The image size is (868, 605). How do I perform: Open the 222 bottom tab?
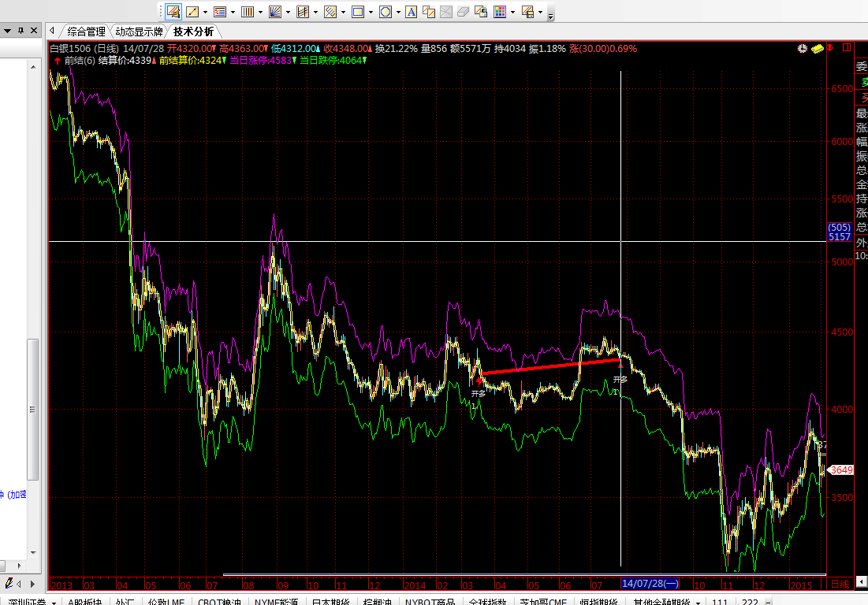[750, 602]
